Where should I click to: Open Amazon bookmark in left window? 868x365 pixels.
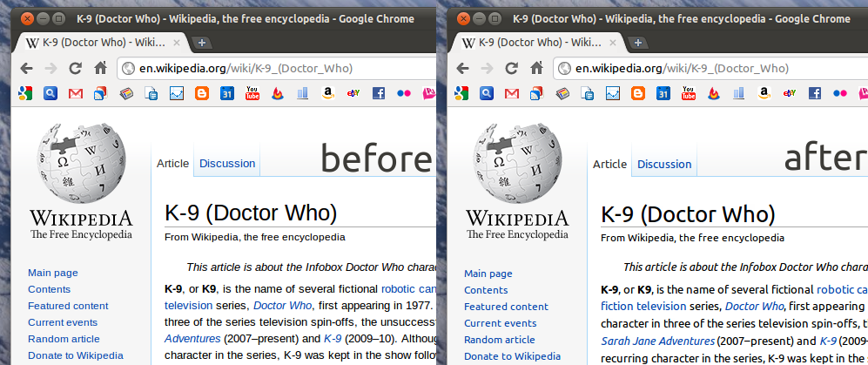[x=327, y=93]
